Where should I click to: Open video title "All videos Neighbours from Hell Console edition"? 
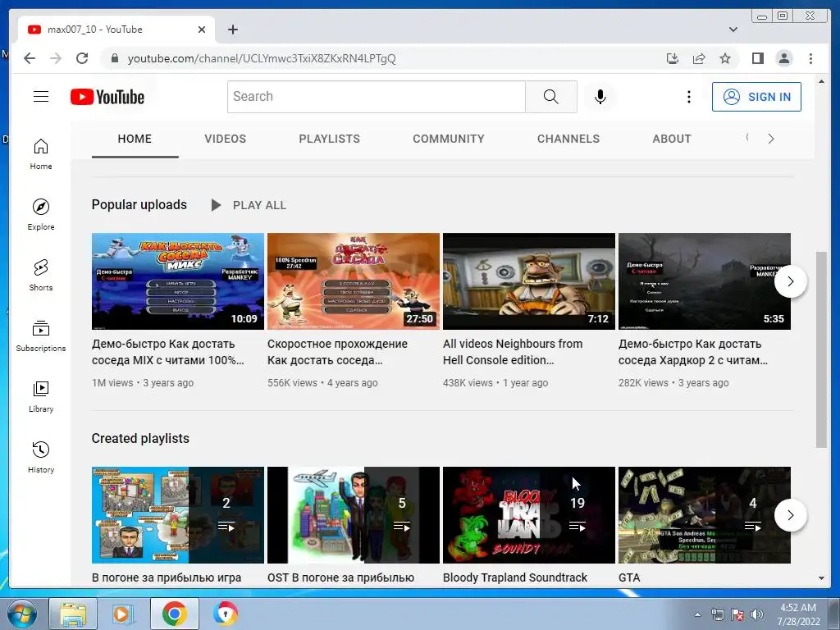point(513,352)
